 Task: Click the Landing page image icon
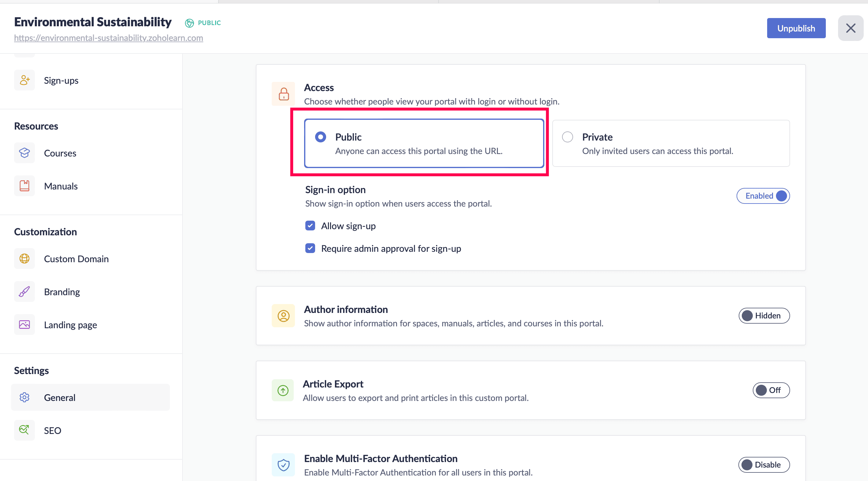coord(24,325)
